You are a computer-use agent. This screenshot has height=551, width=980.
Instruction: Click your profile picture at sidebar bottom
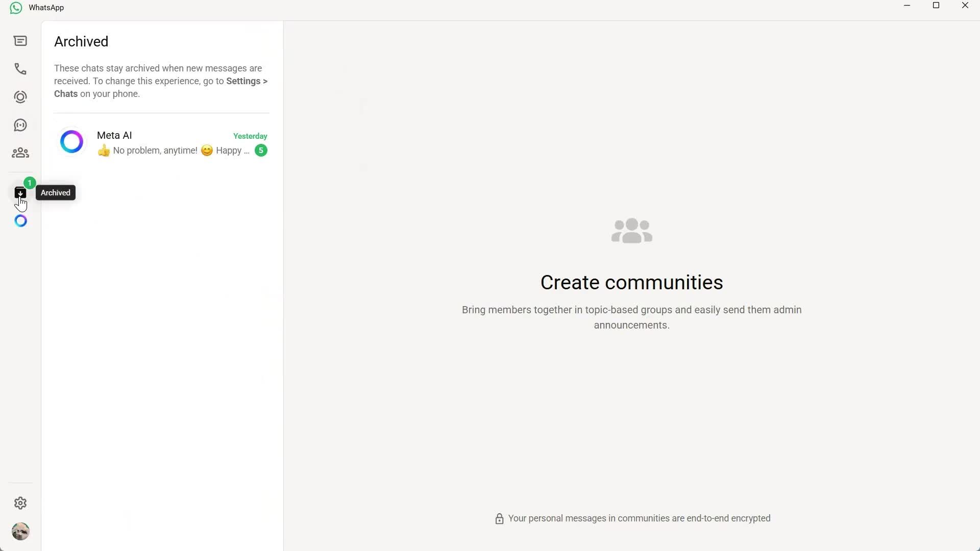pos(20,531)
